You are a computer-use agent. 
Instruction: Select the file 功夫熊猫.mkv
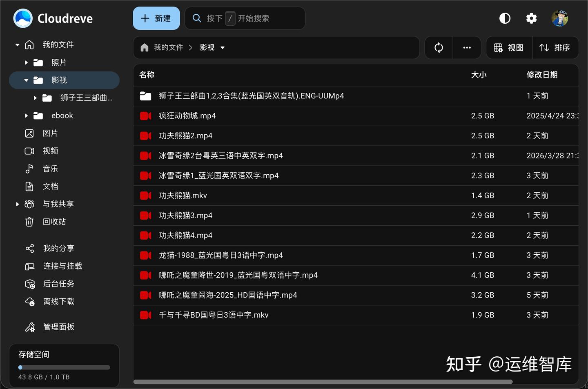coord(356,196)
